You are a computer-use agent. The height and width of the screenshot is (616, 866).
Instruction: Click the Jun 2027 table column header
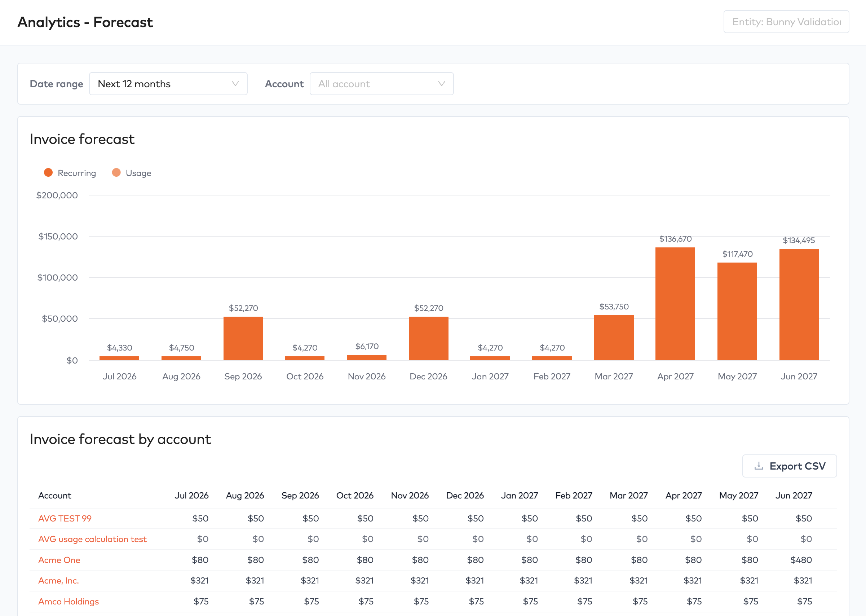tap(794, 496)
